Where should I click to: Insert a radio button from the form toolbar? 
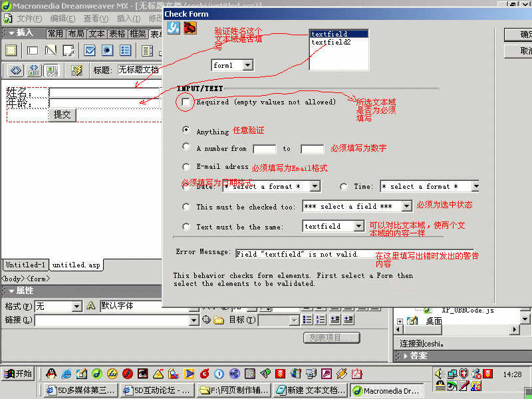pyautogui.click(x=107, y=51)
